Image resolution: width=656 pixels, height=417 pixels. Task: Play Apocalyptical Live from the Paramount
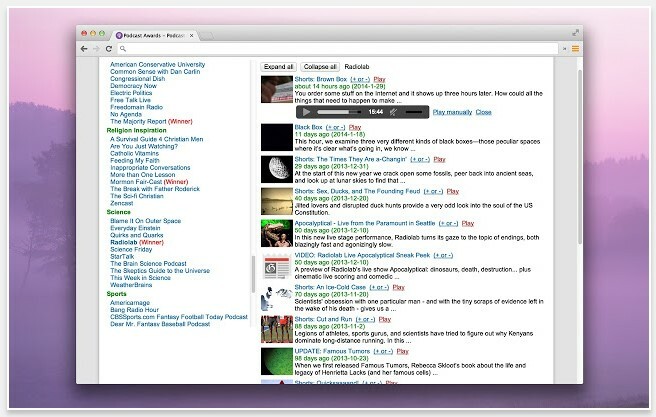point(468,223)
